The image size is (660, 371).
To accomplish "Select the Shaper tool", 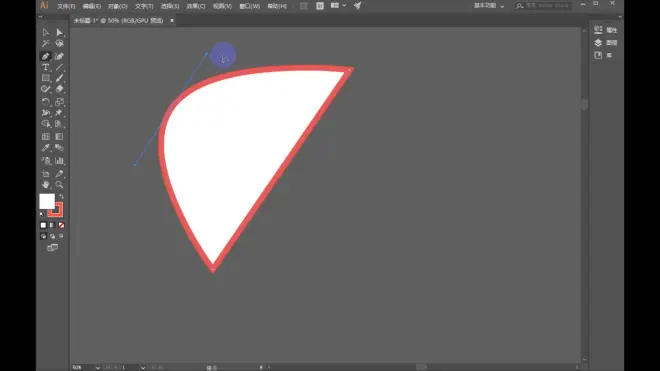I will pyautogui.click(x=45, y=89).
